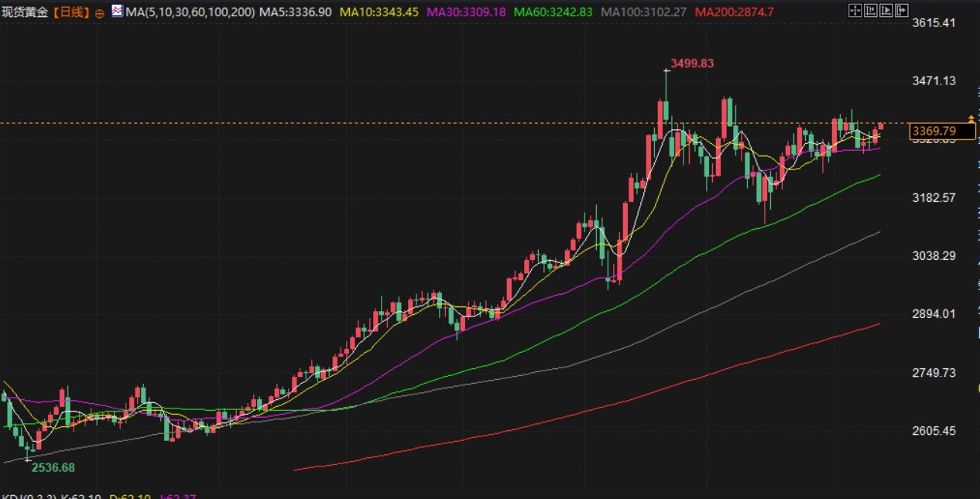Click the play-arrow chart icon at top right
This screenshot has width=980, height=499.
886,11
